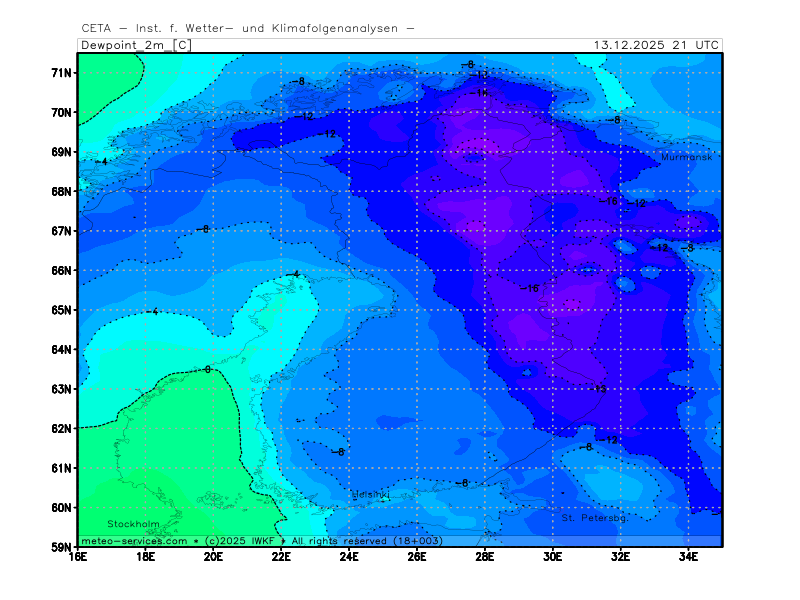Click the 0 degree contour label
Image resolution: width=800 pixels, height=600 pixels.
207,370
